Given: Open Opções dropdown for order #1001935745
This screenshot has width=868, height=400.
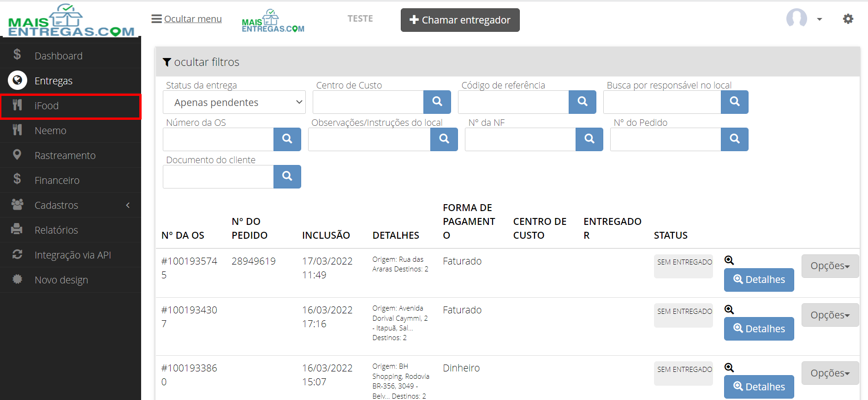Looking at the screenshot, I should pos(830,266).
